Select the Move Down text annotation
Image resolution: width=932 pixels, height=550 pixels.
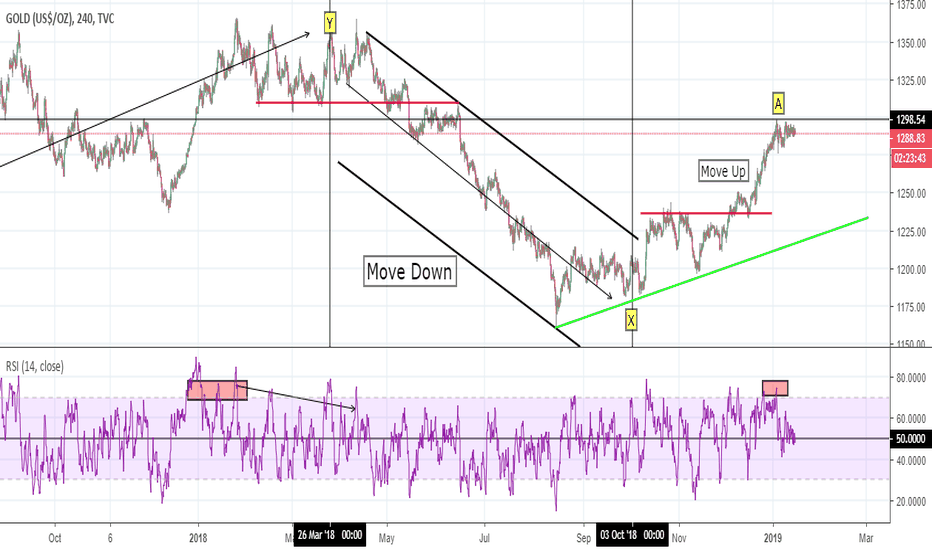point(410,271)
